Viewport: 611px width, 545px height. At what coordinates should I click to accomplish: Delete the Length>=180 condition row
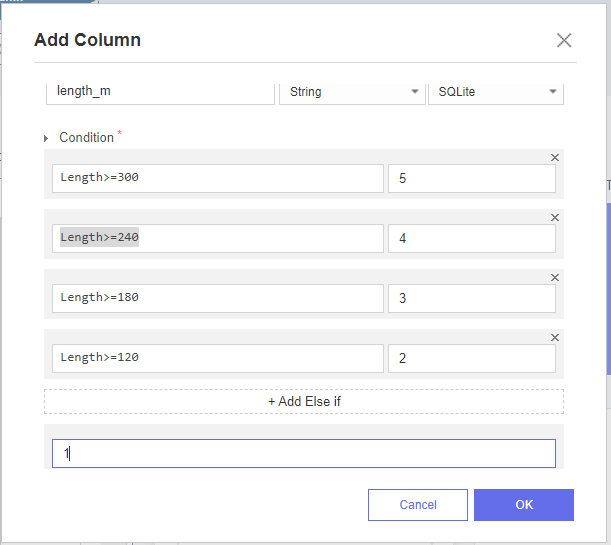point(555,277)
